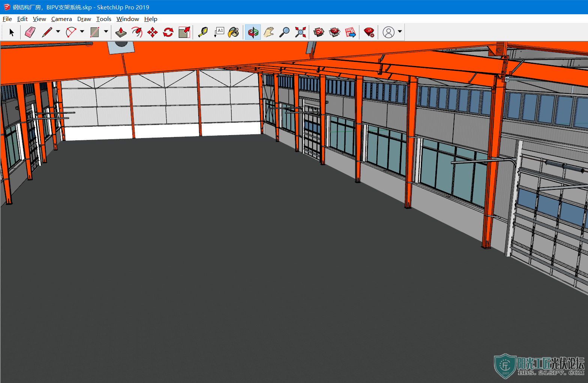Expand the Rectangle shapes dropdown arrow

(x=106, y=32)
